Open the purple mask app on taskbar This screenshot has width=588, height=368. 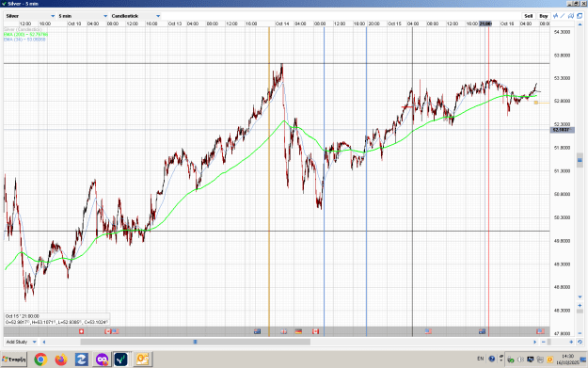tap(102, 360)
